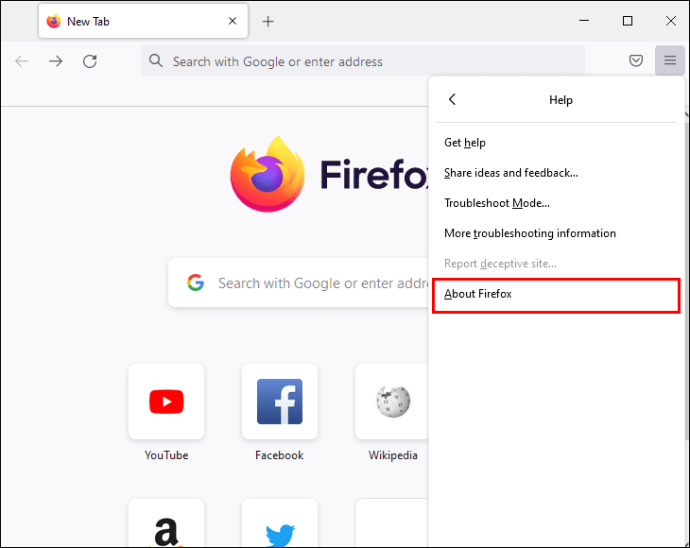This screenshot has width=690, height=548.
Task: Maximize the Firefox window
Action: click(x=628, y=21)
